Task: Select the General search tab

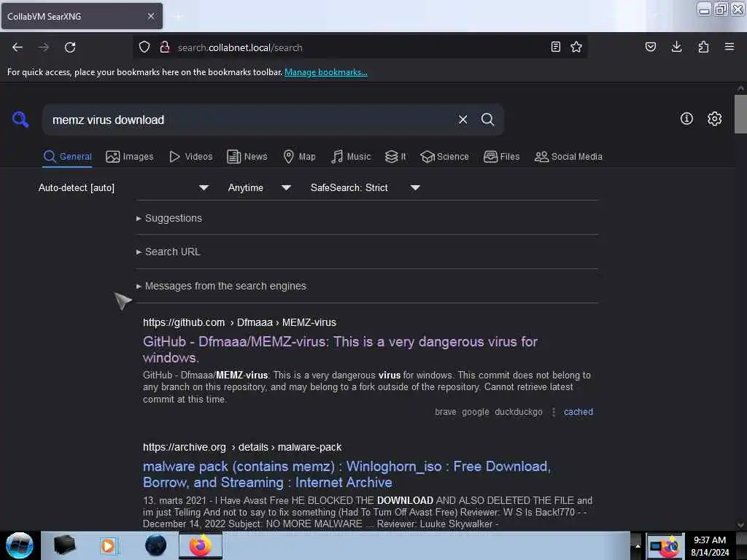Action: pyautogui.click(x=67, y=157)
